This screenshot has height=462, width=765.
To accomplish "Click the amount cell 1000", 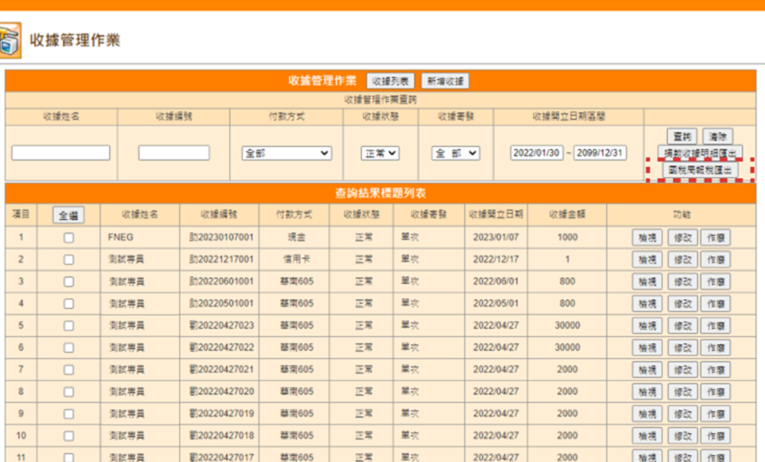I will pos(567,237).
